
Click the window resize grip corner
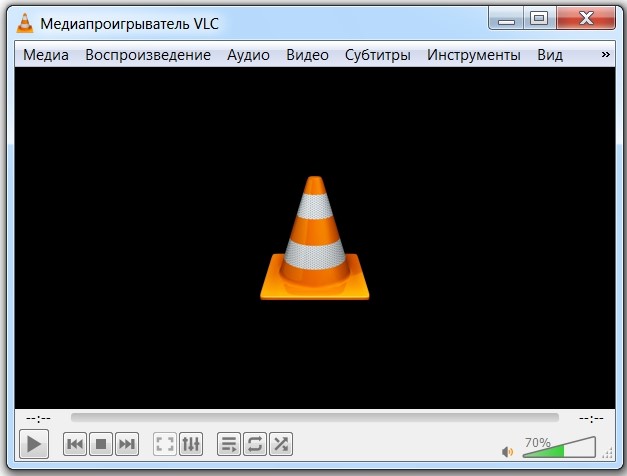[x=608, y=453]
